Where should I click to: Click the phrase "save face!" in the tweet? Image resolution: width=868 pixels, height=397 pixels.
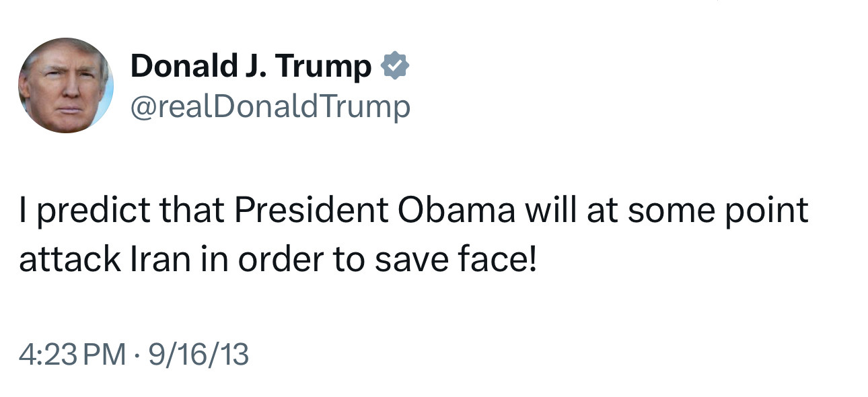pos(456,260)
